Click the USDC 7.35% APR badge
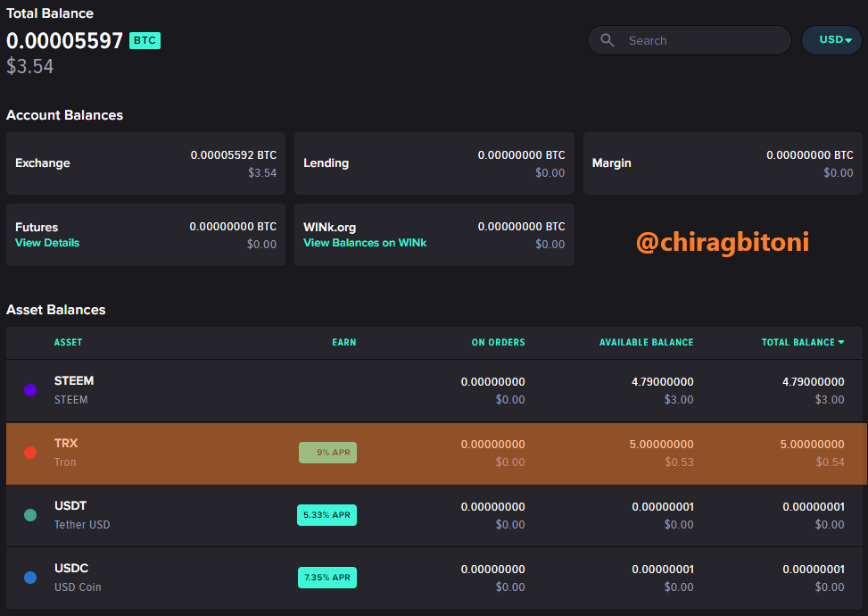The width and height of the screenshot is (868, 616). [x=327, y=578]
